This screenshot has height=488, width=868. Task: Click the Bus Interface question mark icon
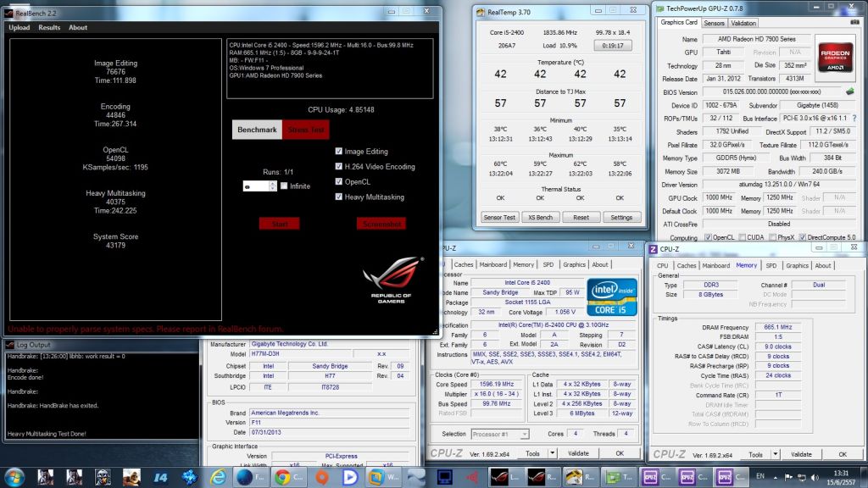tap(854, 118)
